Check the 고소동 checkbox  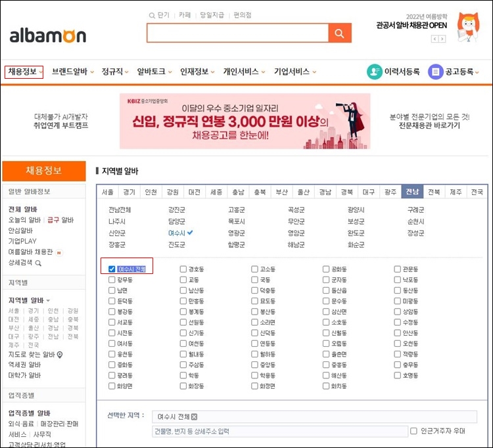[254, 269]
